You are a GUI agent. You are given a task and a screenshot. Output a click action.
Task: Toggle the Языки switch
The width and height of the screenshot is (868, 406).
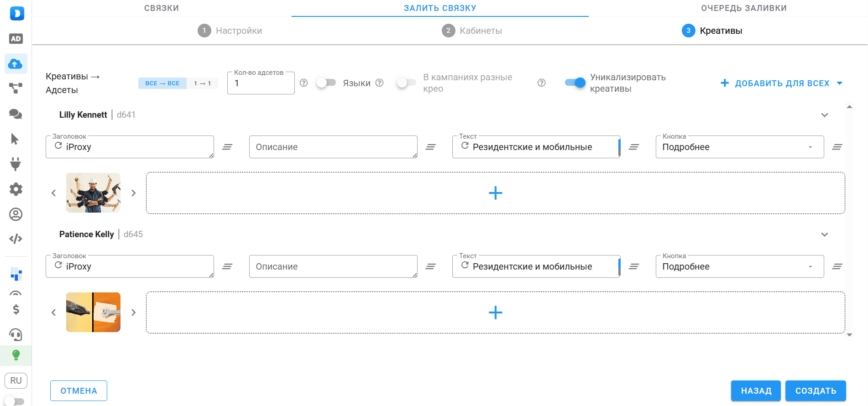click(x=326, y=83)
